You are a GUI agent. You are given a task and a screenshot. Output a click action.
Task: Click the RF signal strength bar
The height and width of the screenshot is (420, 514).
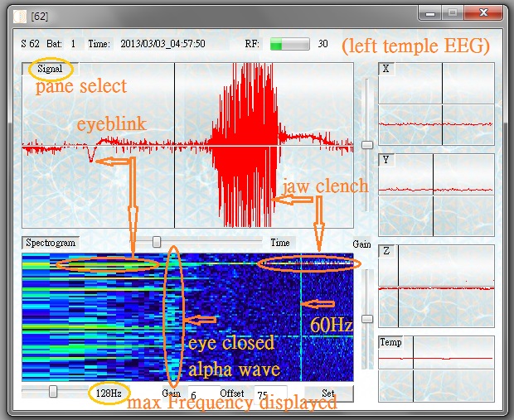[289, 44]
